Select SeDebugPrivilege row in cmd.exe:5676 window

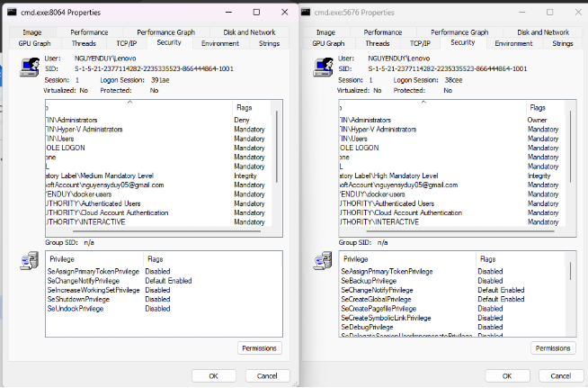click(452, 327)
